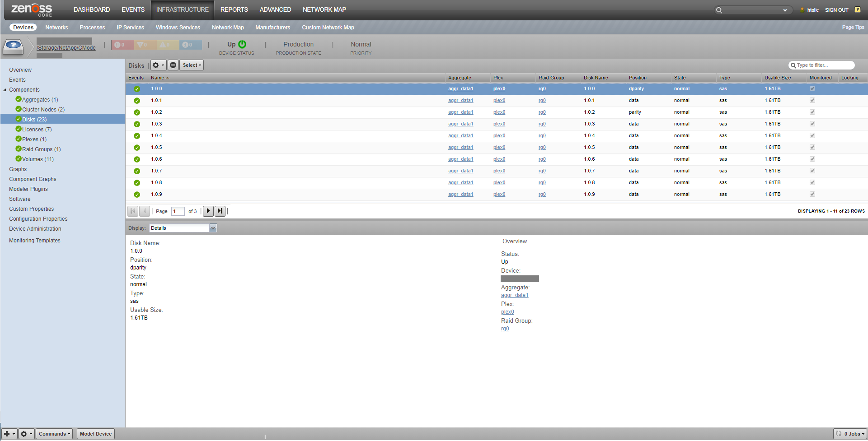
Task: Open the search options dropdown arrow
Action: click(x=785, y=10)
